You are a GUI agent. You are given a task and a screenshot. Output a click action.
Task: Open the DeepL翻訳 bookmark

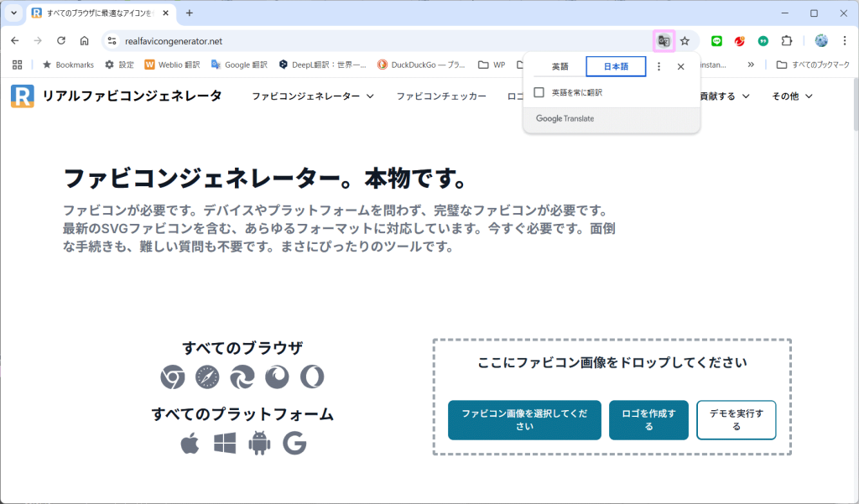point(322,65)
